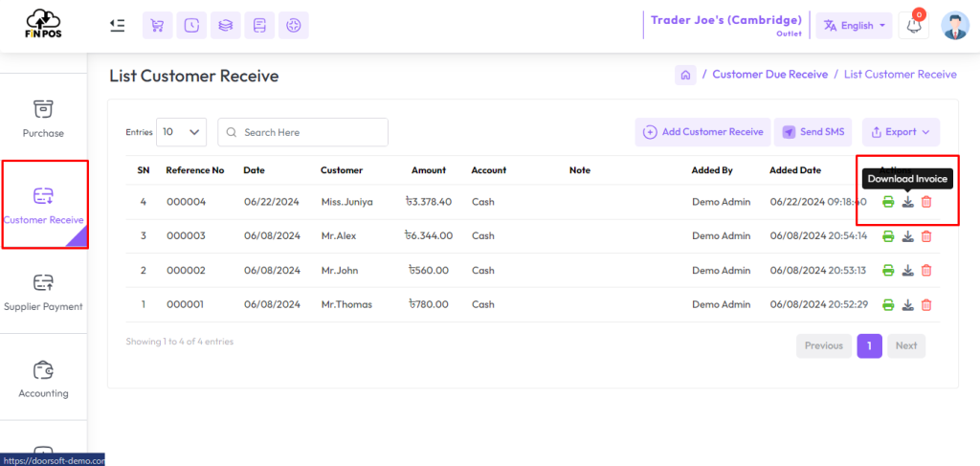
Task: Click added date 06/08/2024 20:52:29
Action: (818, 305)
